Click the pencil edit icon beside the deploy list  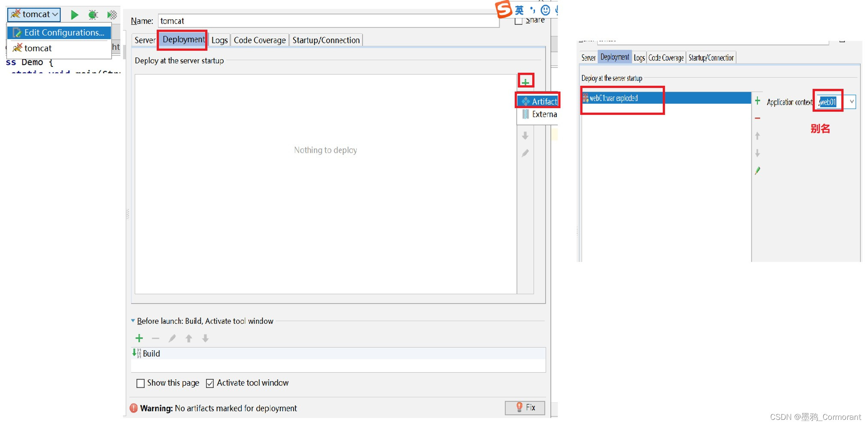pos(525,153)
